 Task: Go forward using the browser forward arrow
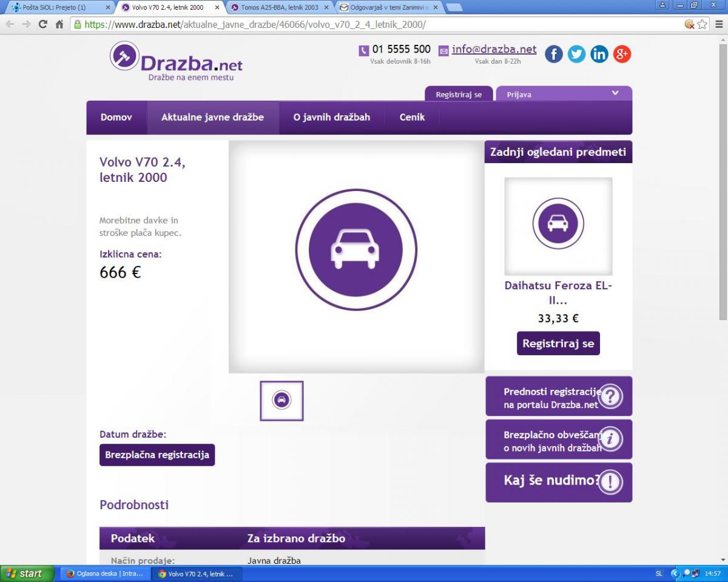(x=26, y=24)
